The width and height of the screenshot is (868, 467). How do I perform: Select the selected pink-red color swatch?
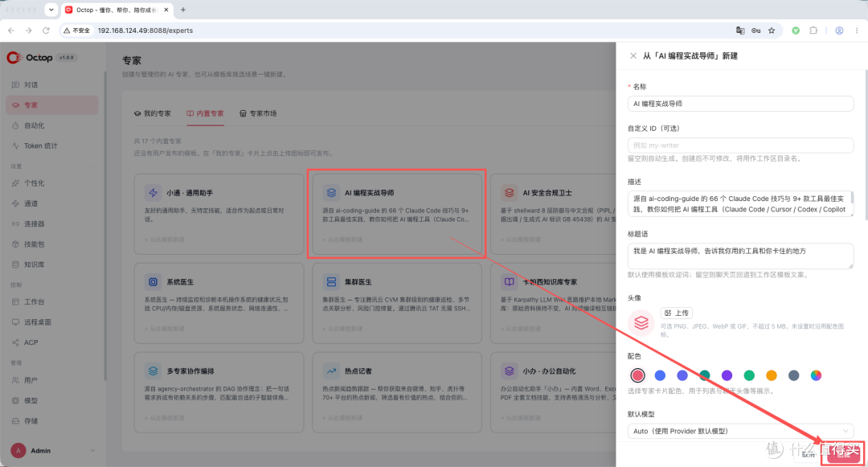click(x=637, y=375)
